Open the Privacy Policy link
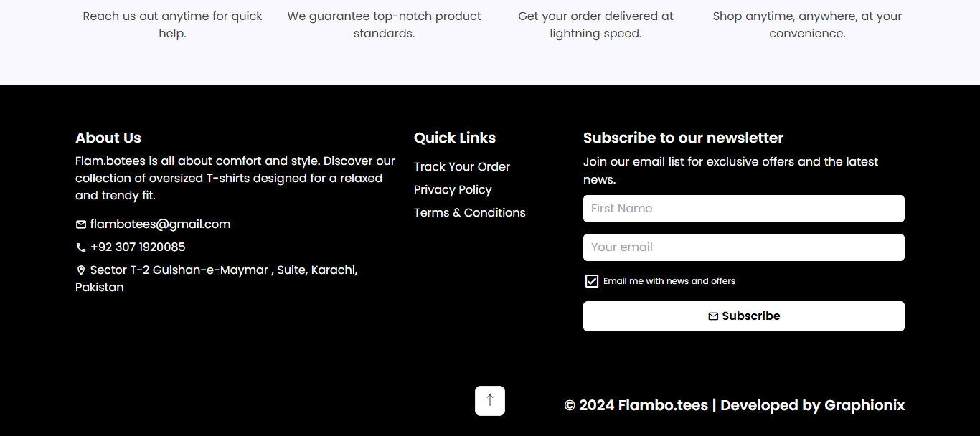Viewport: 980px width, 436px height. pyautogui.click(x=453, y=189)
